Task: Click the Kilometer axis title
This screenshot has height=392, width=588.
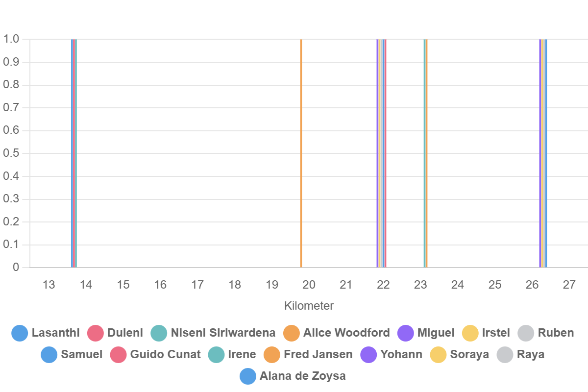Action: click(309, 306)
